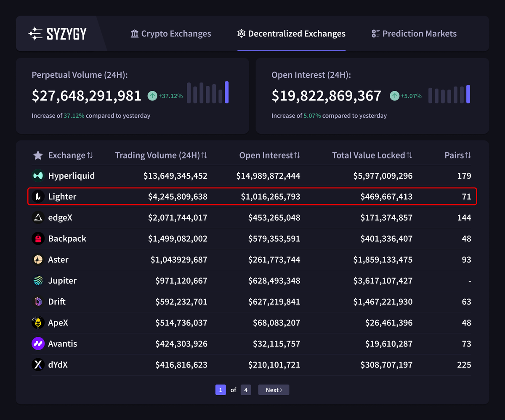The height and width of the screenshot is (420, 505).
Task: Sort the table by Exchange column
Action: [70, 155]
